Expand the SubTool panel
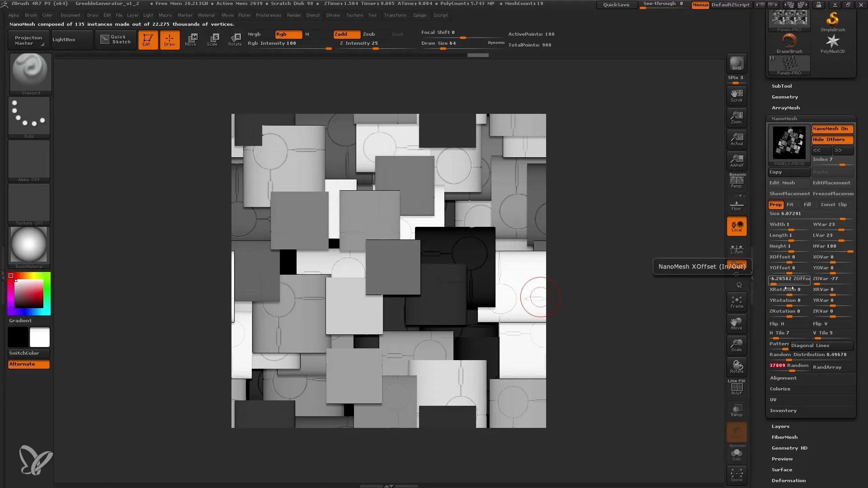The width and height of the screenshot is (868, 488). (782, 85)
